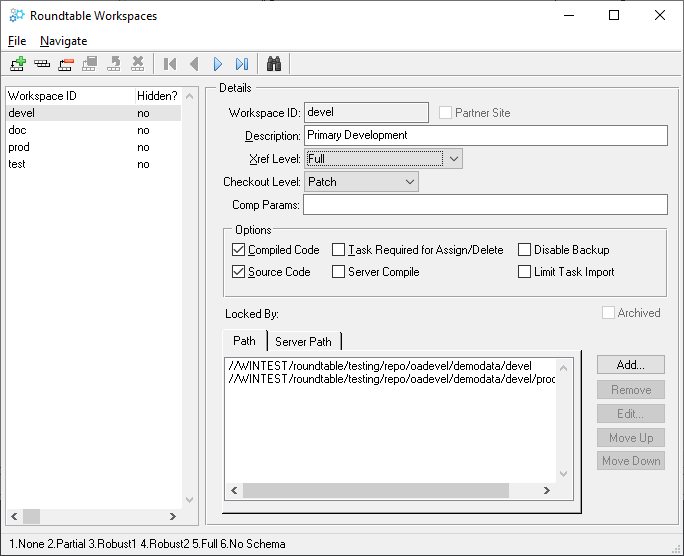
Task: Click the workspace list horizontal scrollbar thumb
Action: coord(31,516)
